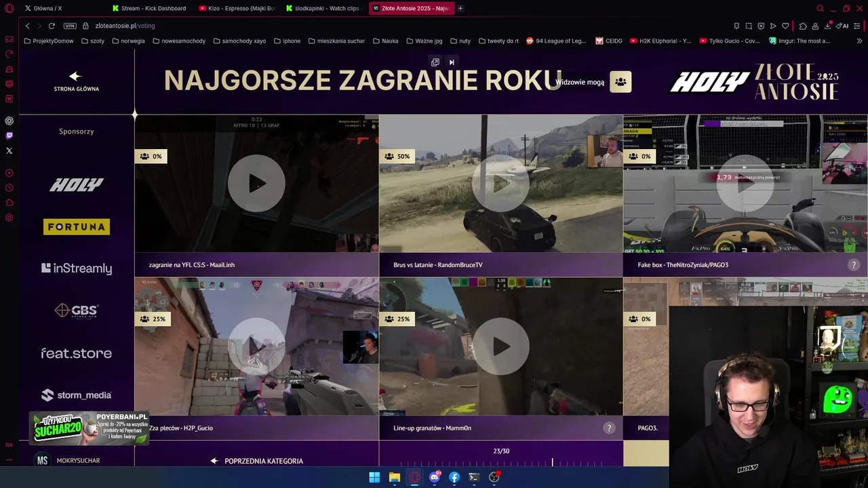Click the FORTUNA sponsor logo
Viewport: 868px width, 488px height.
click(76, 227)
